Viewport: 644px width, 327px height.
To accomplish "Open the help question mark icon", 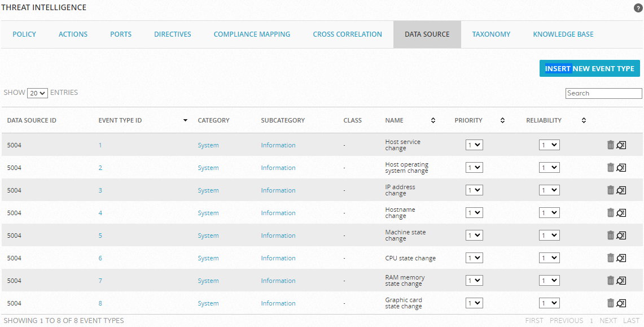I will (638, 8).
